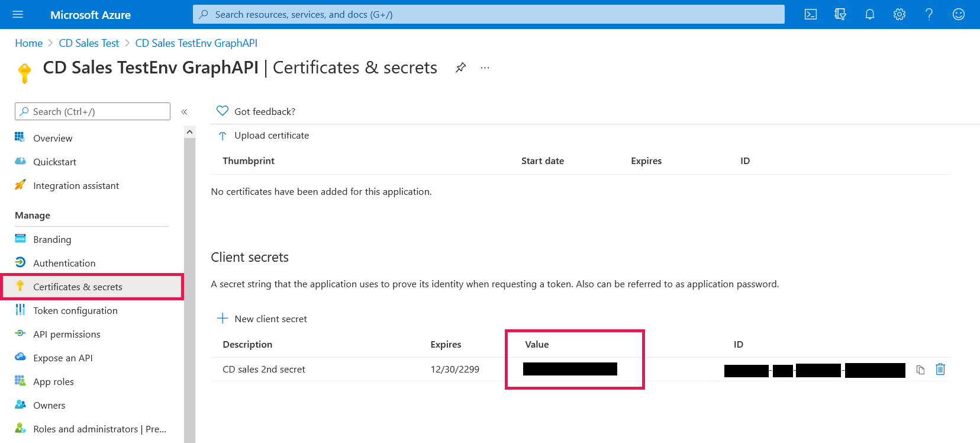Click New client secret
The width and height of the screenshot is (980, 443).
pyautogui.click(x=270, y=319)
